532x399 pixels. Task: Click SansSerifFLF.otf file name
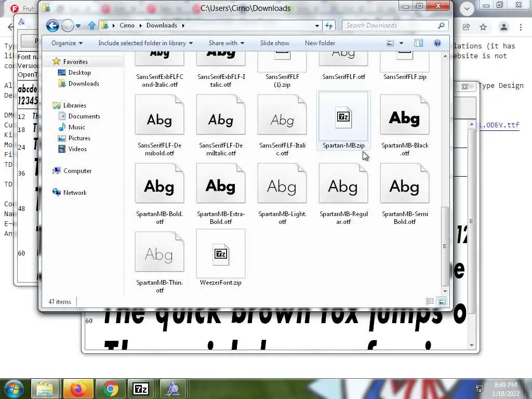pyautogui.click(x=343, y=77)
